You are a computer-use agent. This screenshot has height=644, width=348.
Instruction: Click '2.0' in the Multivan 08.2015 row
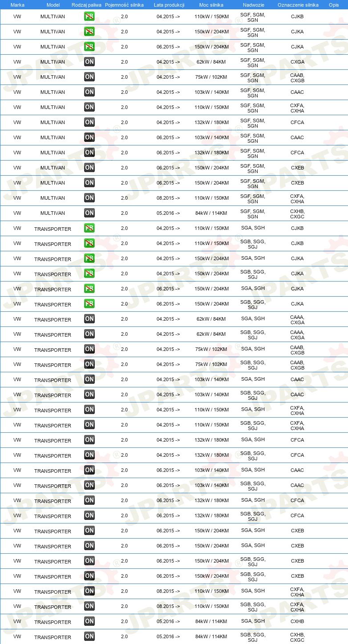click(x=124, y=198)
